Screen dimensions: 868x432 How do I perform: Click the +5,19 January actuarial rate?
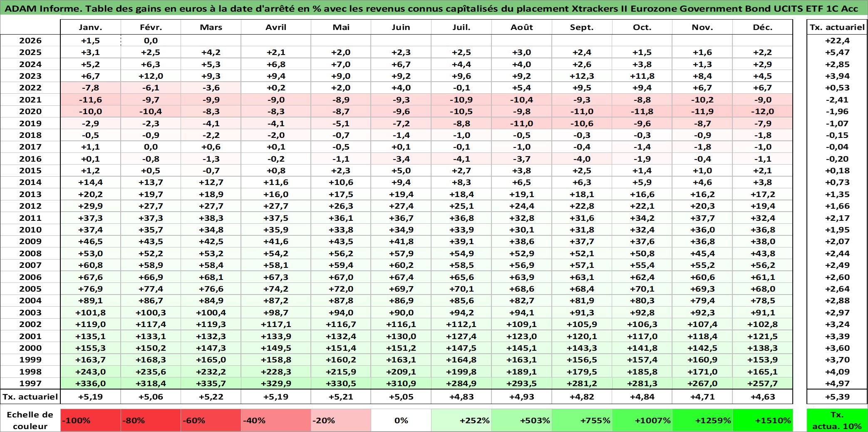point(91,397)
